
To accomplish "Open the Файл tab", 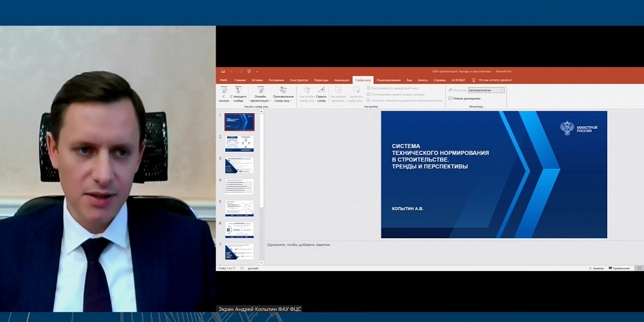I will [x=223, y=80].
